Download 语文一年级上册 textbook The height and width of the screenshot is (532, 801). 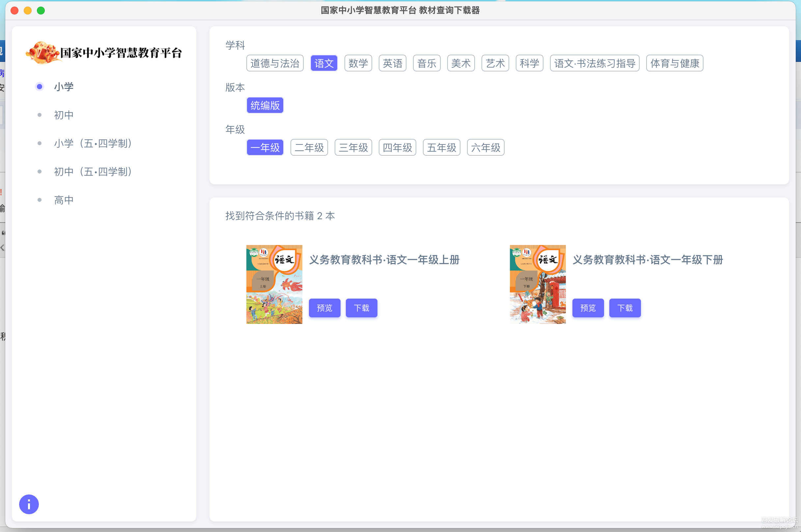(x=361, y=308)
